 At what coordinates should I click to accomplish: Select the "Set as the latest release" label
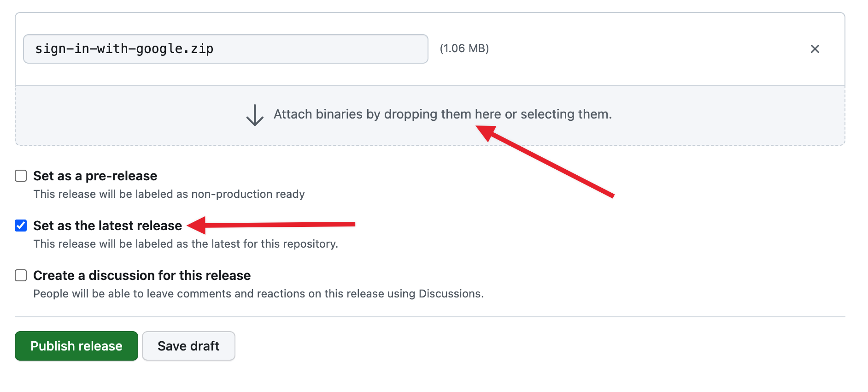coord(107,226)
